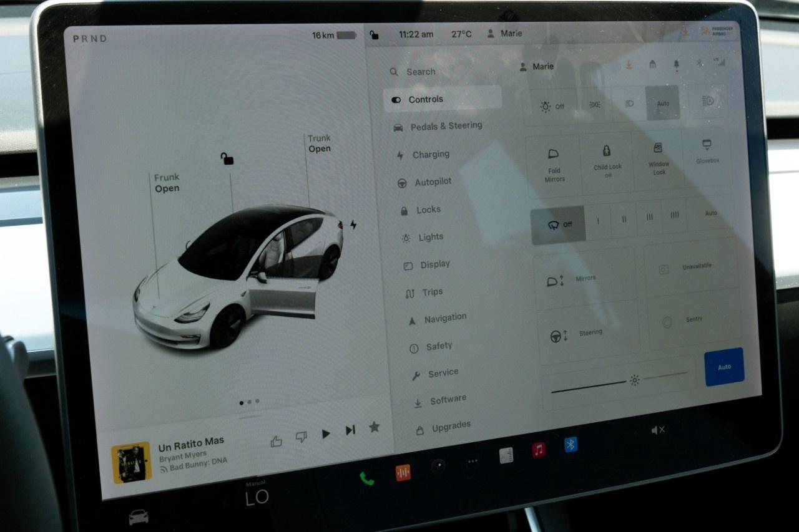Tap Trunk Open label
Image resolution: width=799 pixels, height=532 pixels.
(319, 143)
